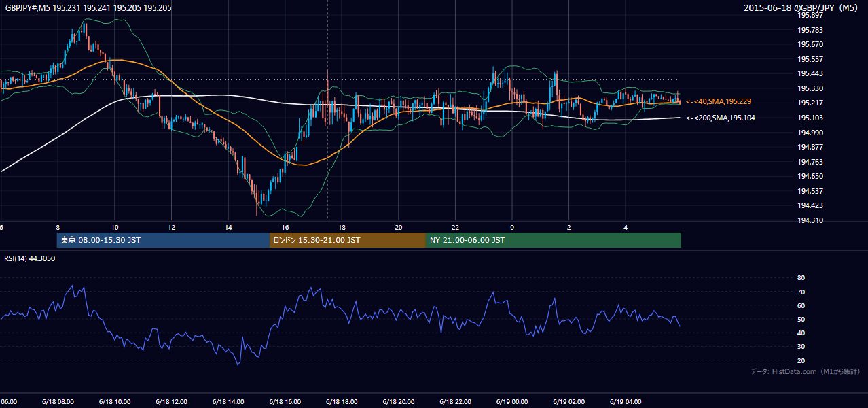Click the RSI(14) 44.3050 indicator label

pos(30,258)
